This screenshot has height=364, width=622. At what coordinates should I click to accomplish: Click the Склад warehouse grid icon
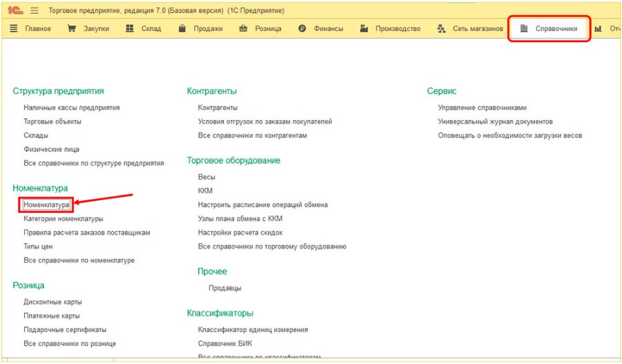point(130,28)
